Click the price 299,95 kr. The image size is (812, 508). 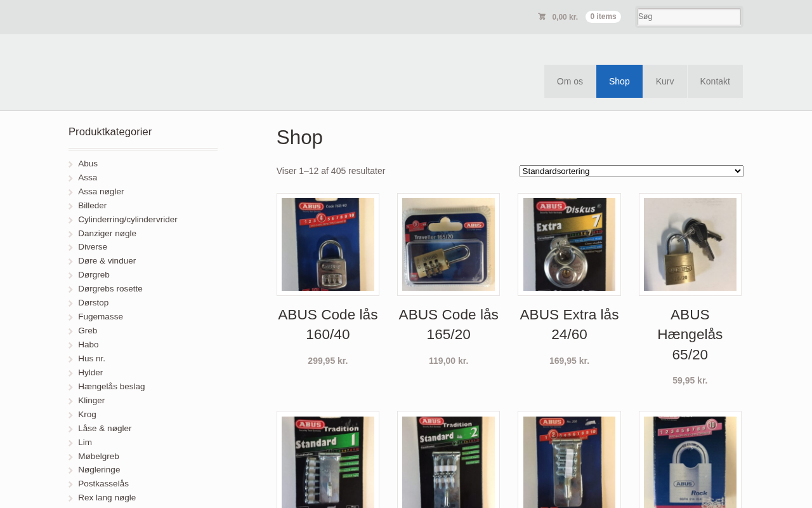click(328, 361)
